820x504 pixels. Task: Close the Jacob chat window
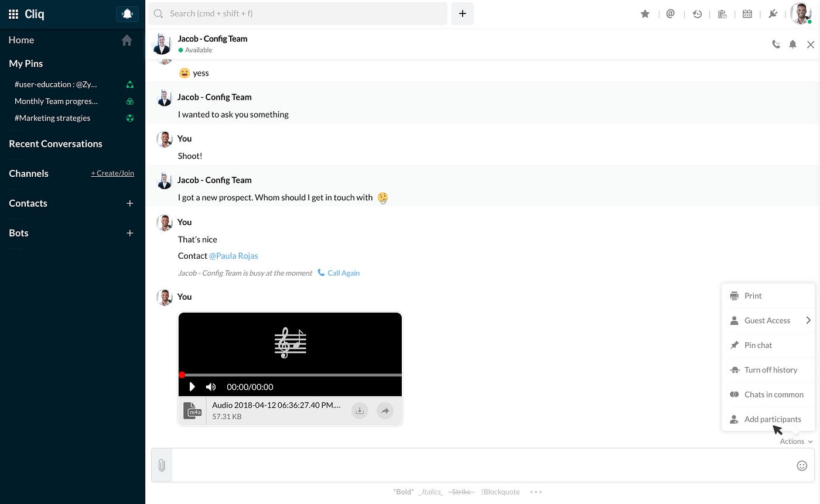click(x=811, y=44)
